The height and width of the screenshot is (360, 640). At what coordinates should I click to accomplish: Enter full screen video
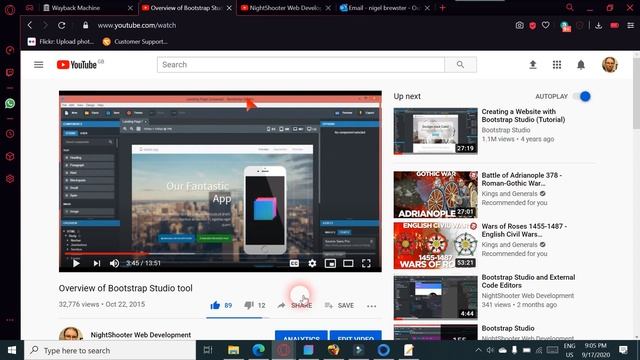tap(366, 263)
